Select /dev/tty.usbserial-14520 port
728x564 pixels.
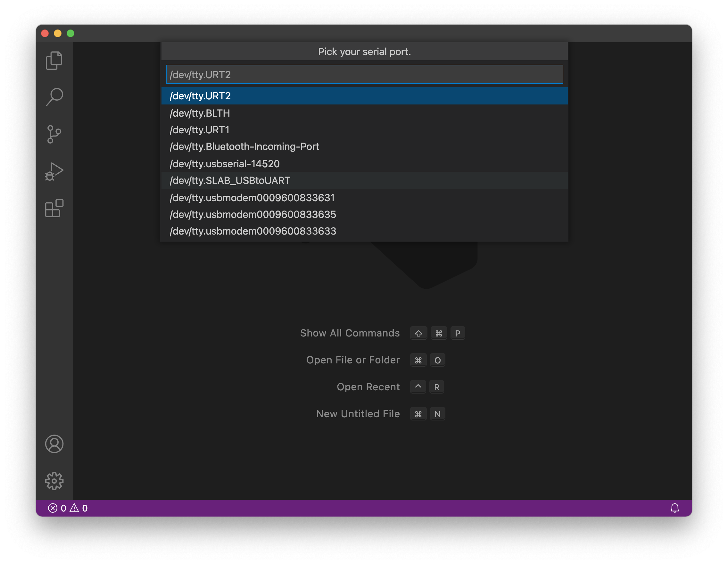[224, 164]
